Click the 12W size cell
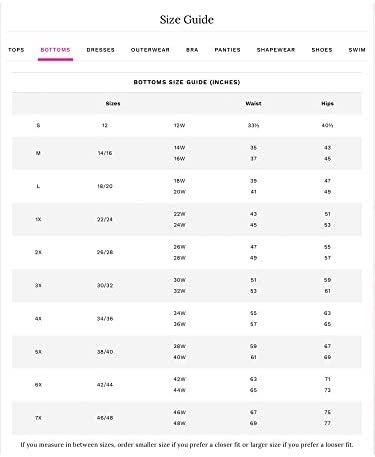 (x=179, y=125)
